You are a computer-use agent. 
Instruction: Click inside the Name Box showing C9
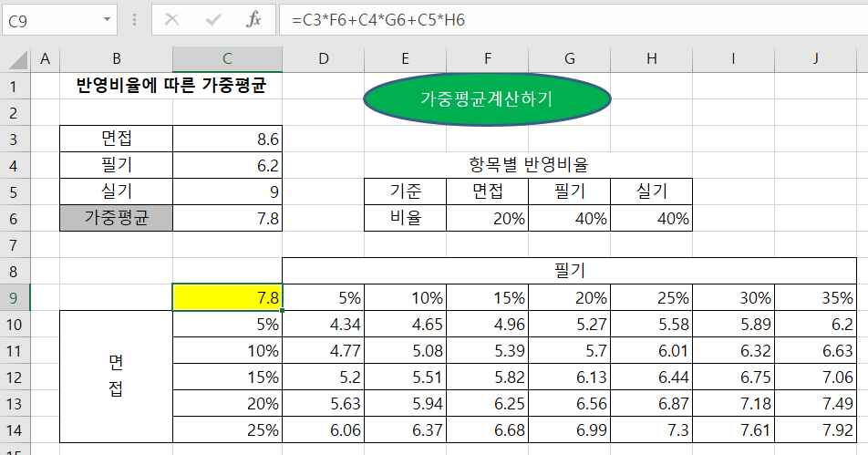(x=50, y=19)
